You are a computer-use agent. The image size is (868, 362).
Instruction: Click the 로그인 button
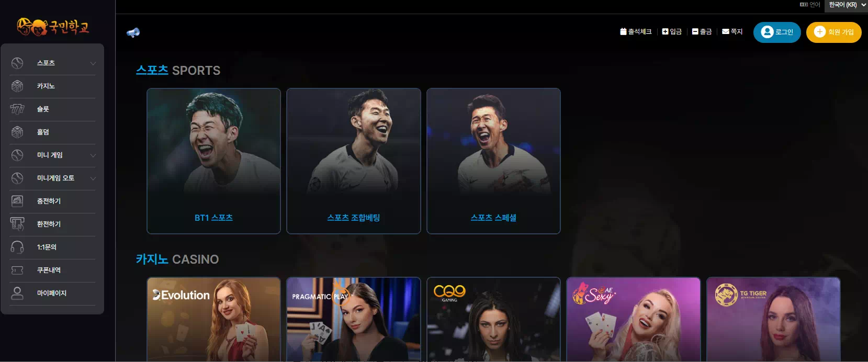tap(777, 32)
